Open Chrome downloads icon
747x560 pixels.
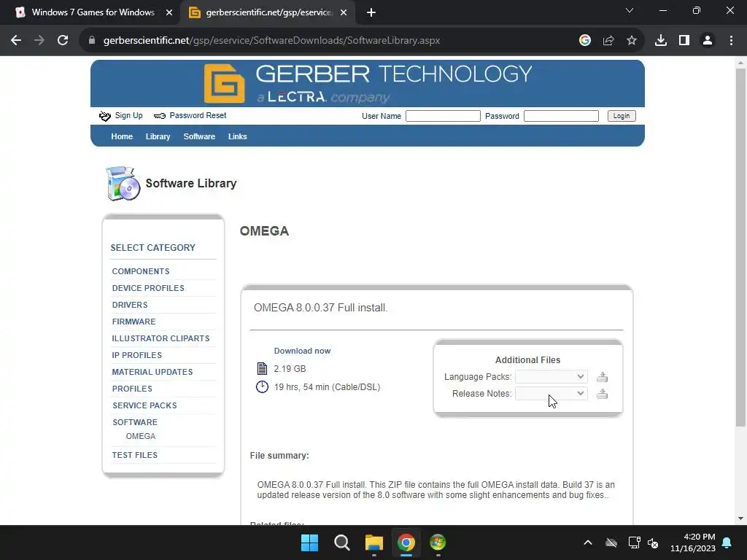tap(661, 41)
